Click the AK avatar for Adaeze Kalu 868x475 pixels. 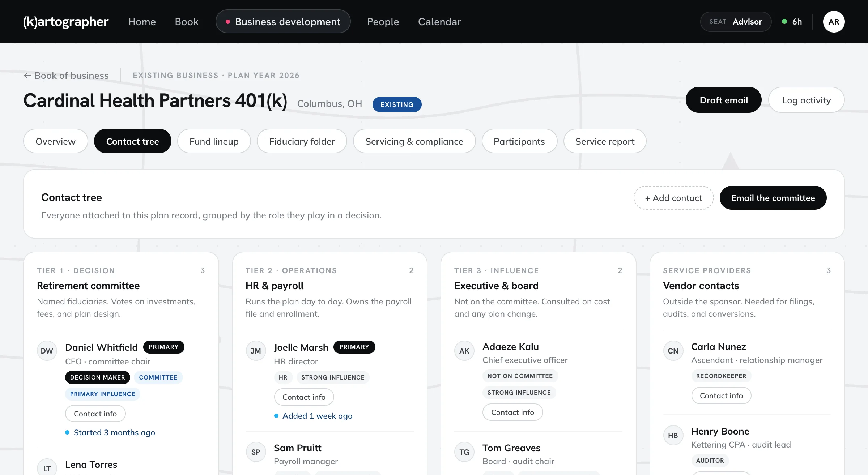(464, 351)
